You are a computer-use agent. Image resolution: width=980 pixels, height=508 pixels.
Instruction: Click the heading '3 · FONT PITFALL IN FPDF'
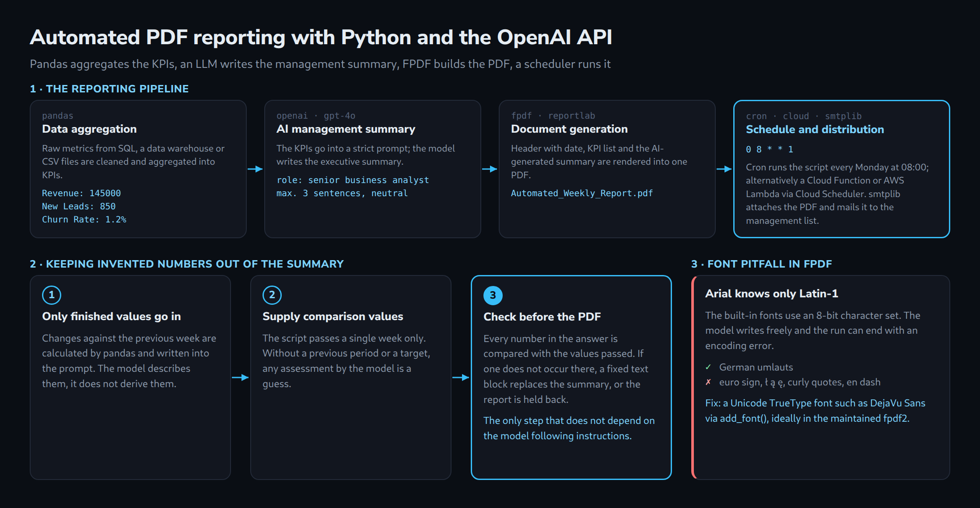pos(762,264)
